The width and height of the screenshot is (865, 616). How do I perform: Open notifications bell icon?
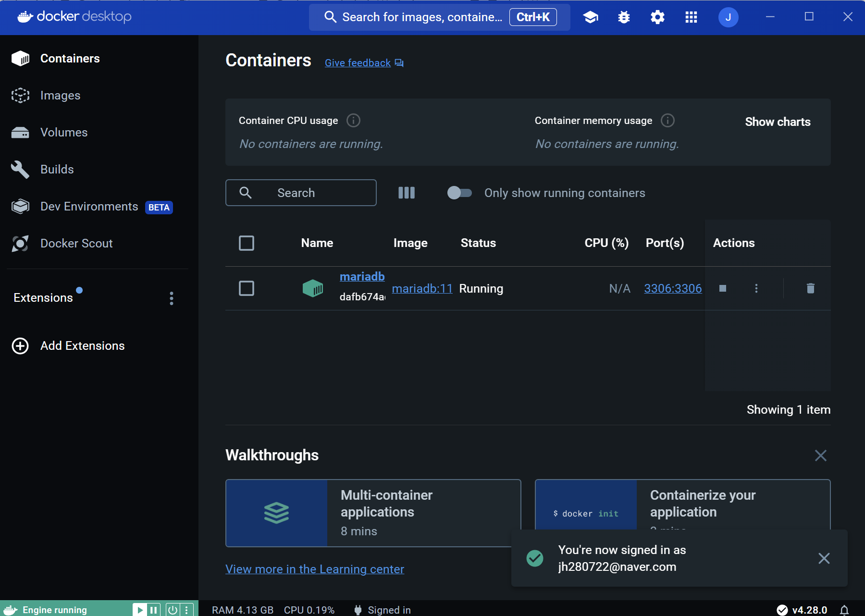(844, 610)
